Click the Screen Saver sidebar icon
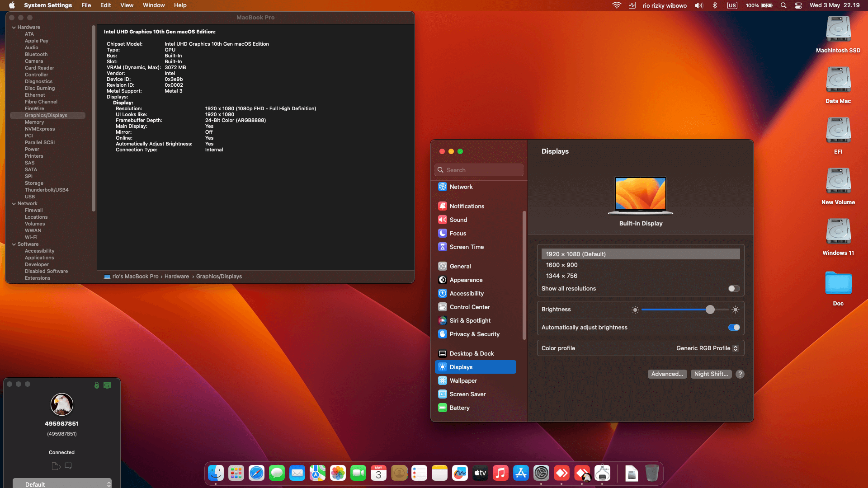The height and width of the screenshot is (488, 868). pos(443,394)
